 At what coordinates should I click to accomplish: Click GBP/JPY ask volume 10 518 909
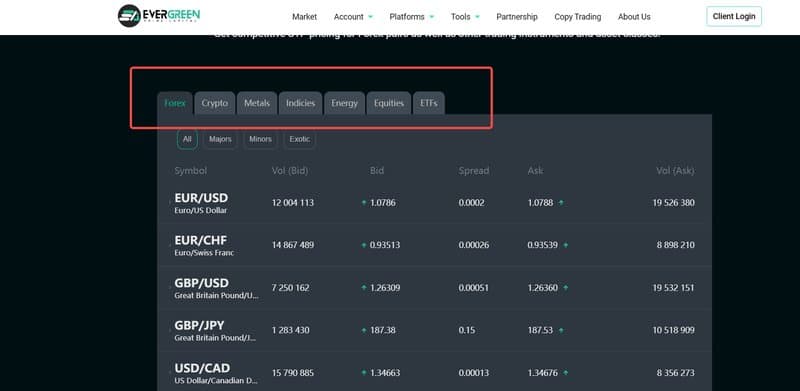tap(673, 330)
